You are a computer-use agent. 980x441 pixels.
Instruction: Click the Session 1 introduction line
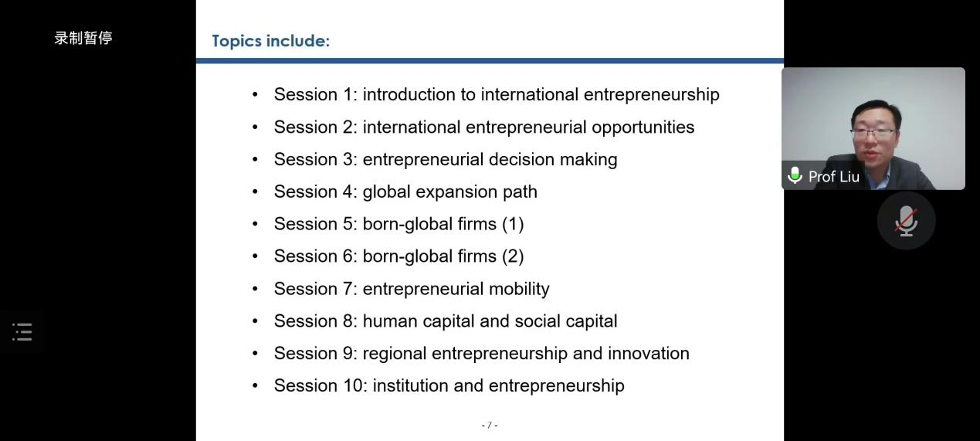point(496,94)
